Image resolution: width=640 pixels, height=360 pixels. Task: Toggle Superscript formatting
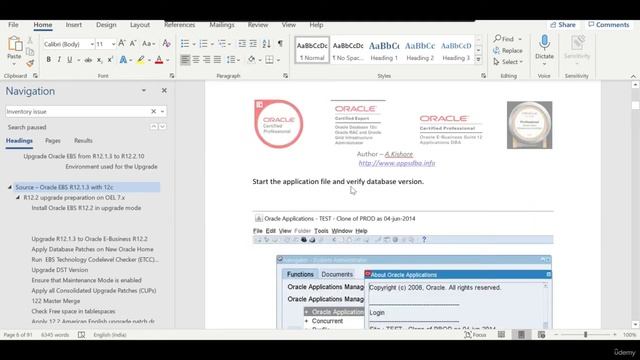[110, 60]
